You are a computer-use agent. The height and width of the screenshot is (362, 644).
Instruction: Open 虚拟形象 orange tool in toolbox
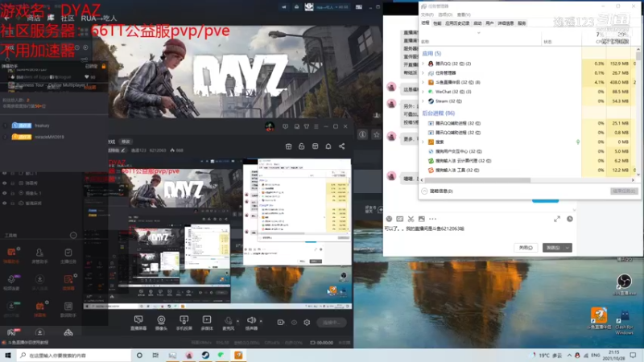(x=68, y=282)
